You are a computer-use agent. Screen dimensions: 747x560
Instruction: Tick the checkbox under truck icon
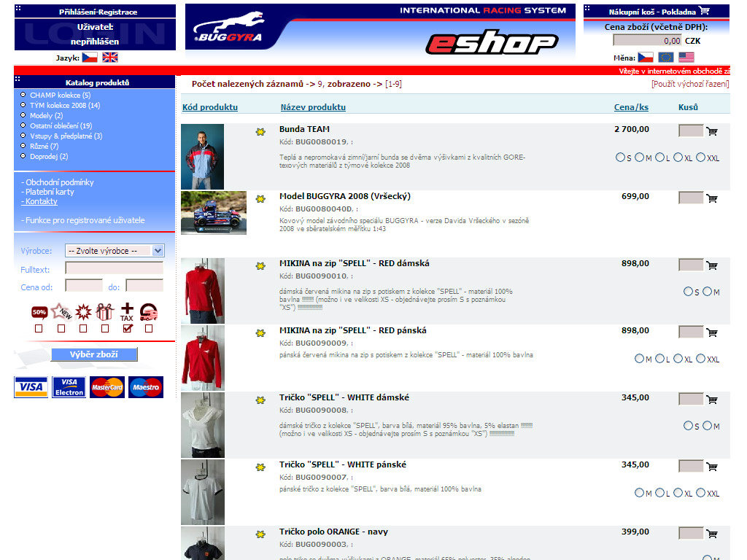click(149, 329)
